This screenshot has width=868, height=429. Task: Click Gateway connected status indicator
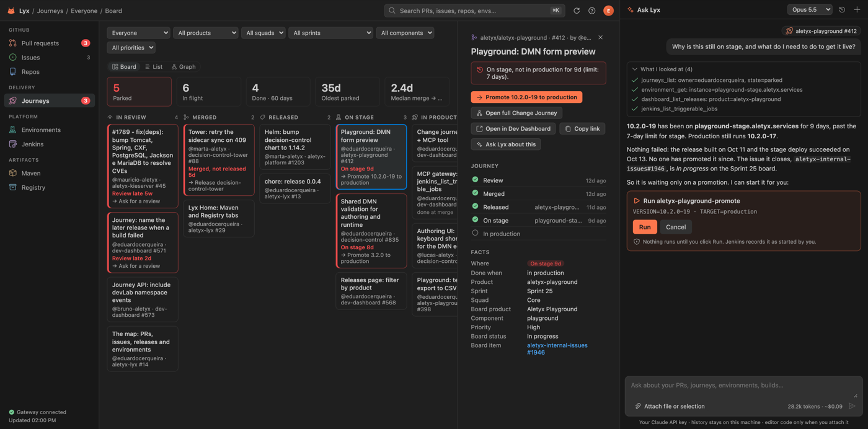coord(37,412)
